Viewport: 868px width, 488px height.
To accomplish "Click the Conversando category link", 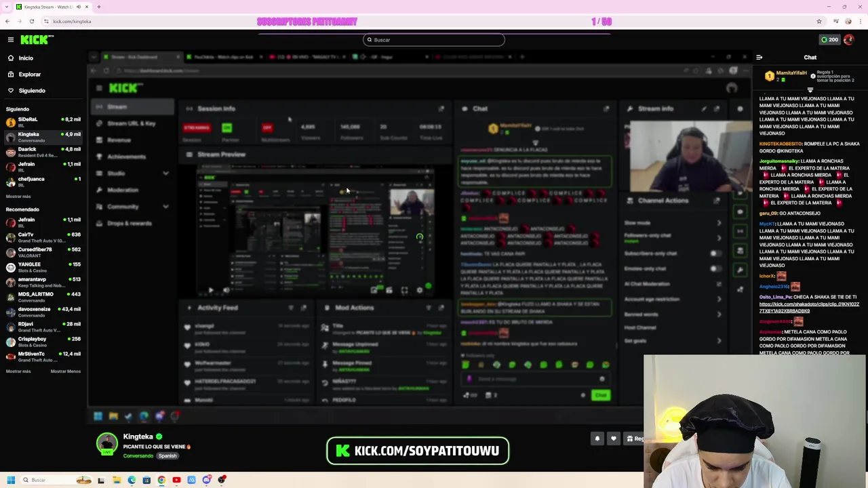I will click(138, 456).
